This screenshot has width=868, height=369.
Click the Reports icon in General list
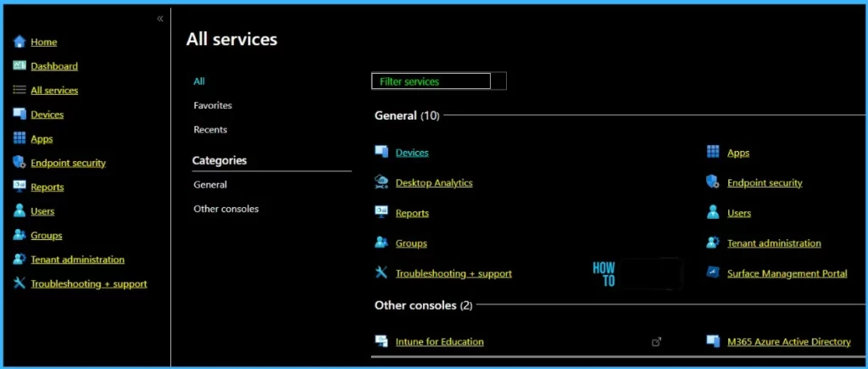click(x=381, y=213)
